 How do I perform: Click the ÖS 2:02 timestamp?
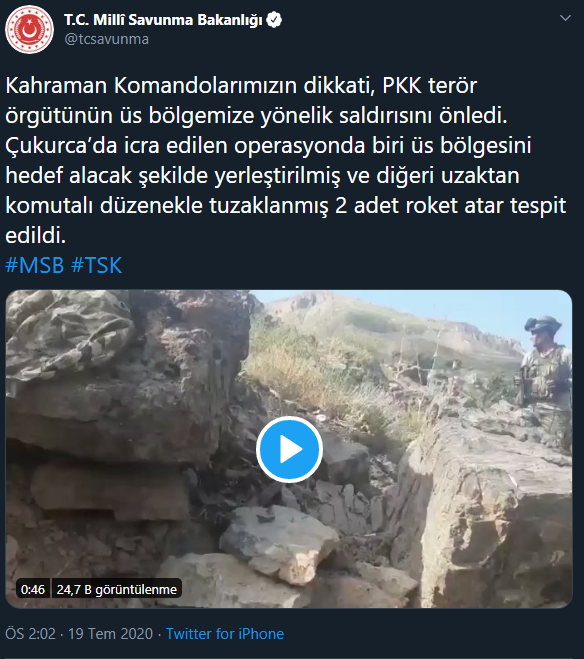(x=30, y=633)
